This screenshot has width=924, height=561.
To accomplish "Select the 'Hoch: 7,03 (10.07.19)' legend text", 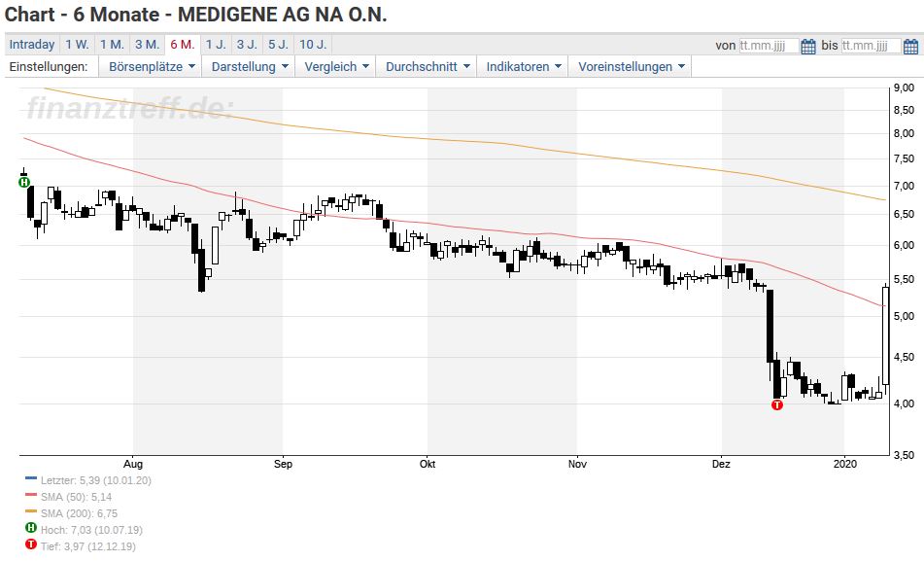I will tap(91, 530).
